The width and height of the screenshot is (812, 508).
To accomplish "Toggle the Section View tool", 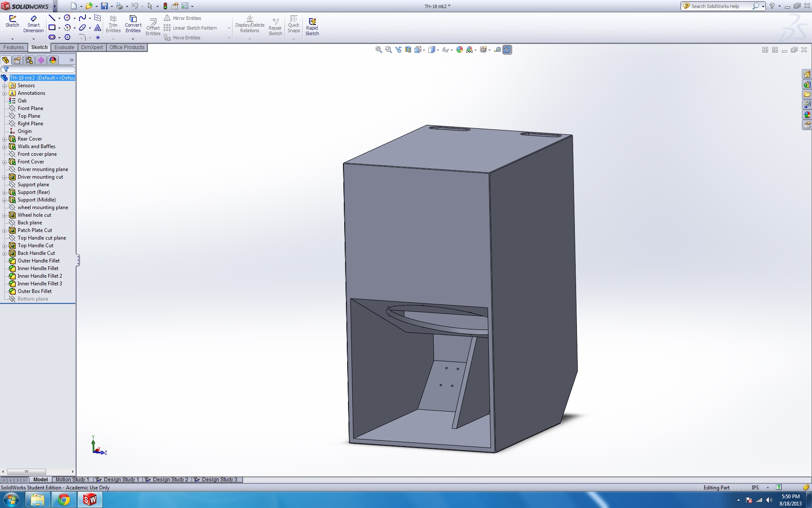I will 408,50.
